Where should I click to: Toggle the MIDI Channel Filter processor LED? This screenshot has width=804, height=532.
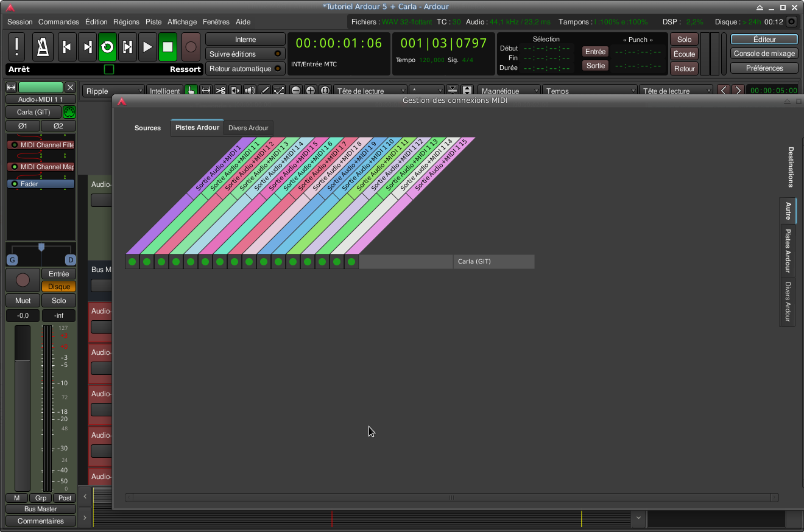[x=14, y=145]
